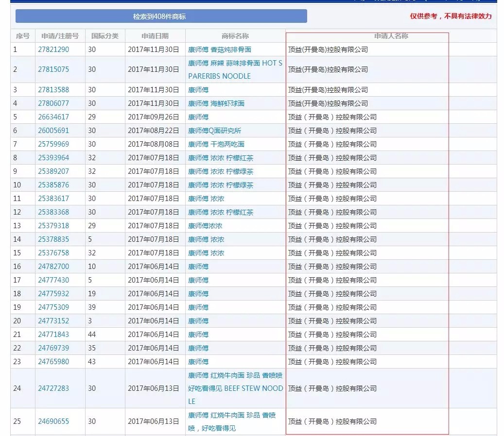Click the 商标名称 column header
504x436 pixels.
click(235, 36)
